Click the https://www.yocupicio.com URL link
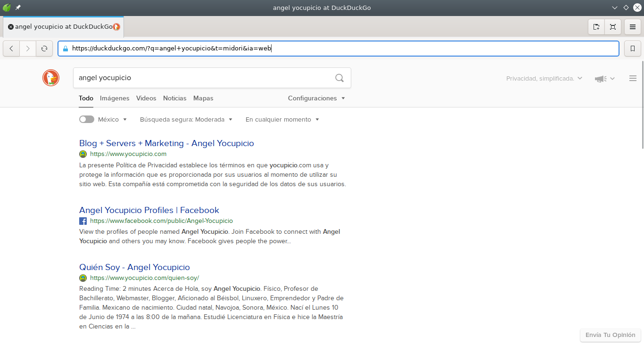Screen dimensions: 644x345 point(128,154)
